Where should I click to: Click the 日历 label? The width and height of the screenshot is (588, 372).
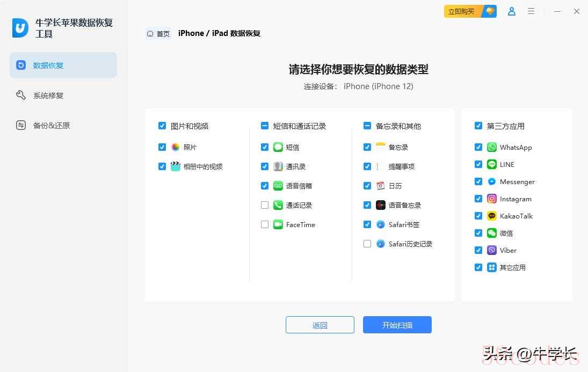click(395, 186)
